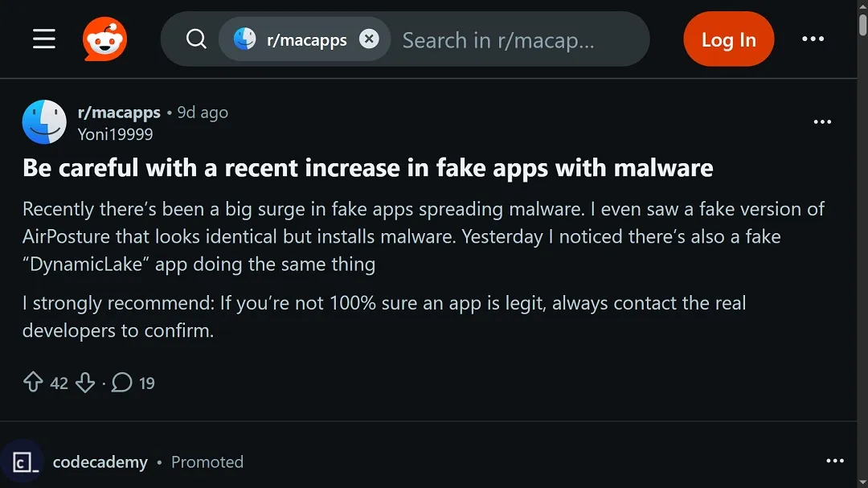Click the search magnifying glass icon
The width and height of the screenshot is (868, 488).
195,38
